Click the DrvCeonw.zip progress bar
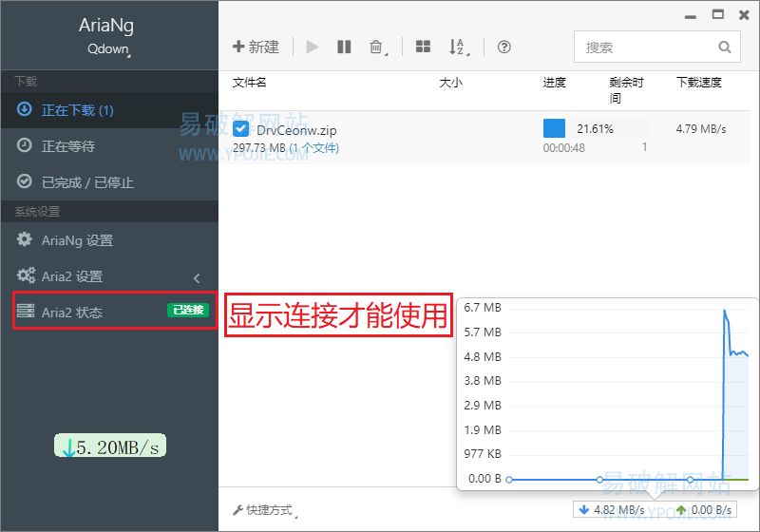 tap(595, 128)
